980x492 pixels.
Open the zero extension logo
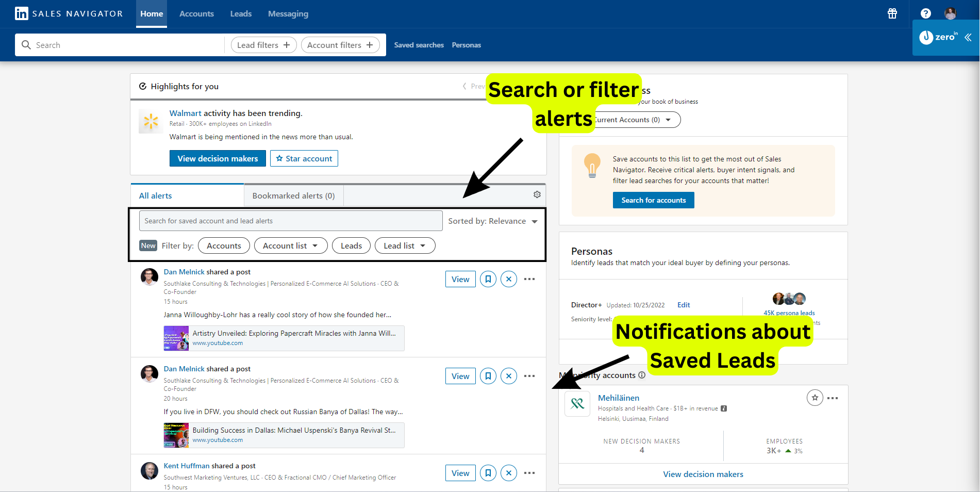[x=939, y=37]
